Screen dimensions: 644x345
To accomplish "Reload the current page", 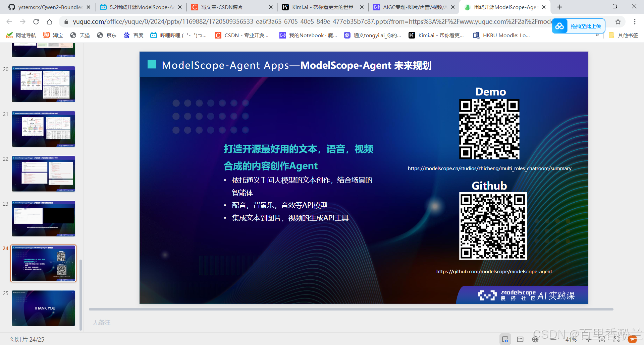I will click(36, 22).
